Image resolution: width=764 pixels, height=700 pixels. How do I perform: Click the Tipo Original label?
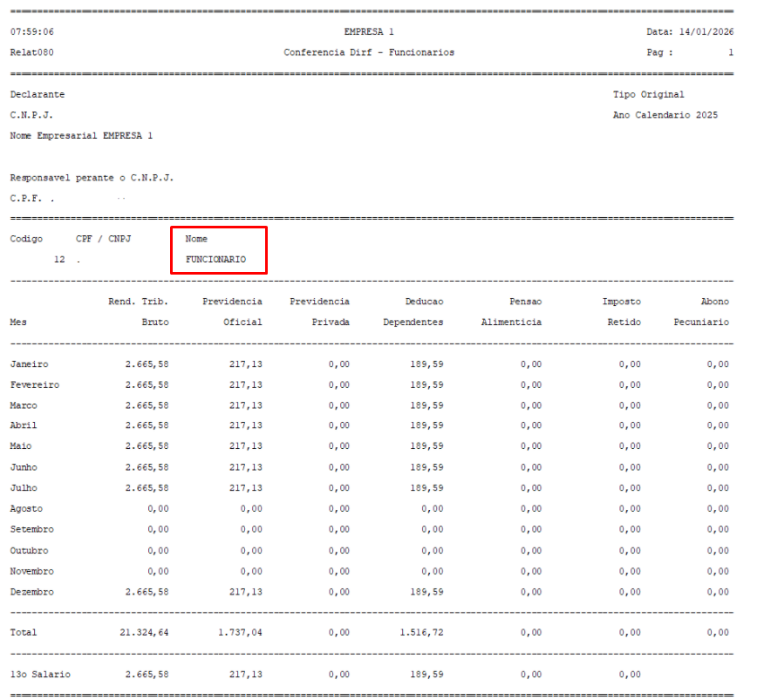(x=649, y=94)
